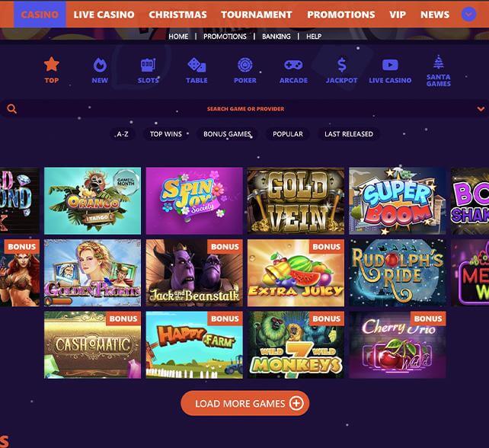Launch the Gold Vein game thumbnail
This screenshot has width=489, height=448.
point(296,200)
